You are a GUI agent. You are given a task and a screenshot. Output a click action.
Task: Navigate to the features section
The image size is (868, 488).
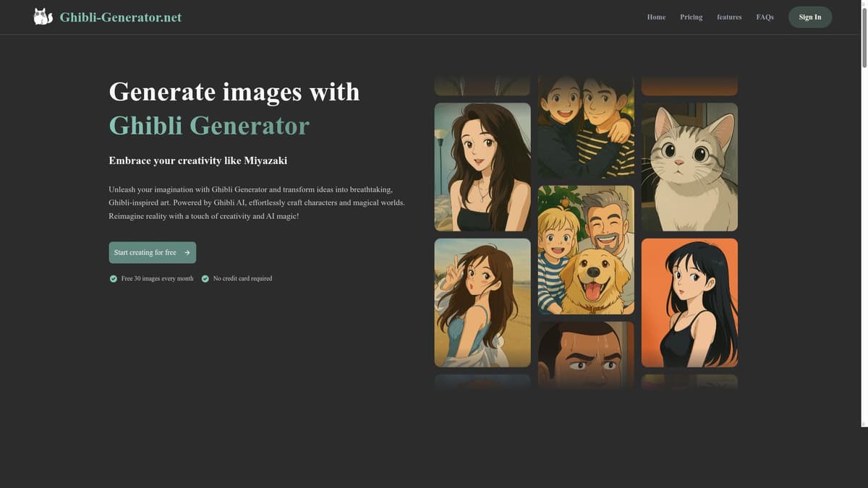click(729, 15)
